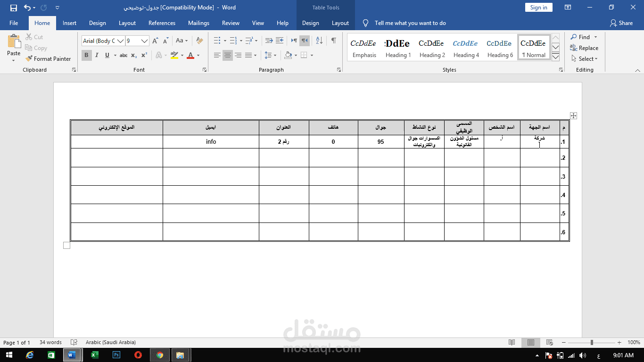Open Excel from the taskbar
This screenshot has width=644, height=362.
tap(94, 355)
